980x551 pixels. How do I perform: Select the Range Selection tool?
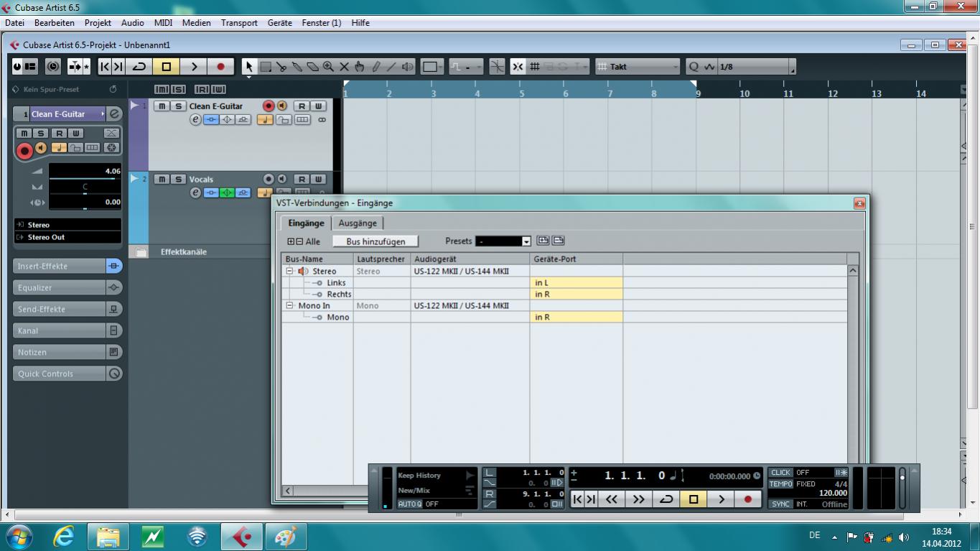click(265, 67)
